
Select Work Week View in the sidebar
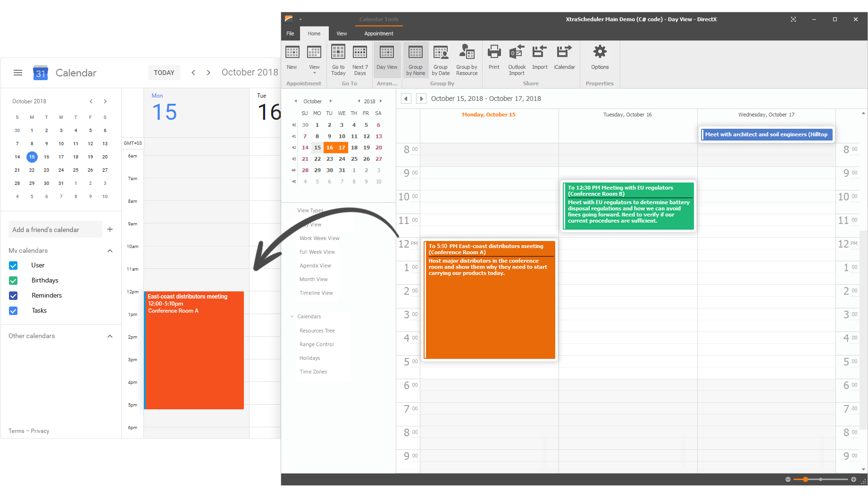(319, 238)
